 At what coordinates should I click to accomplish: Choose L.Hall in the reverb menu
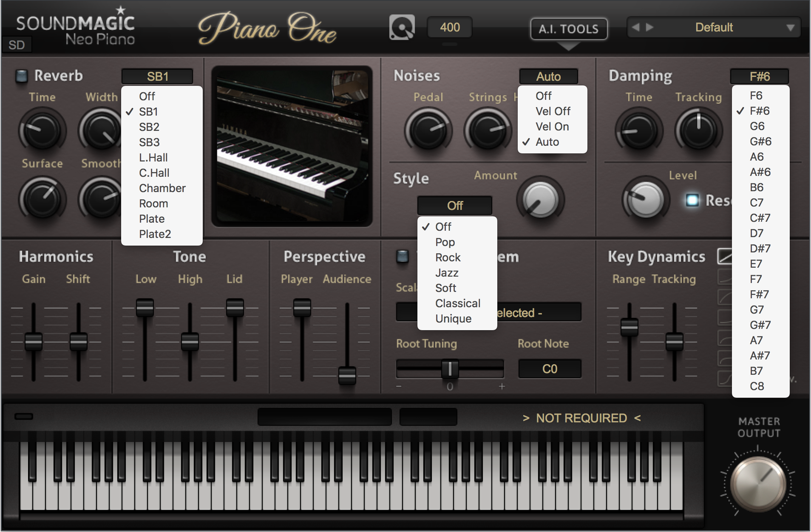(162, 158)
